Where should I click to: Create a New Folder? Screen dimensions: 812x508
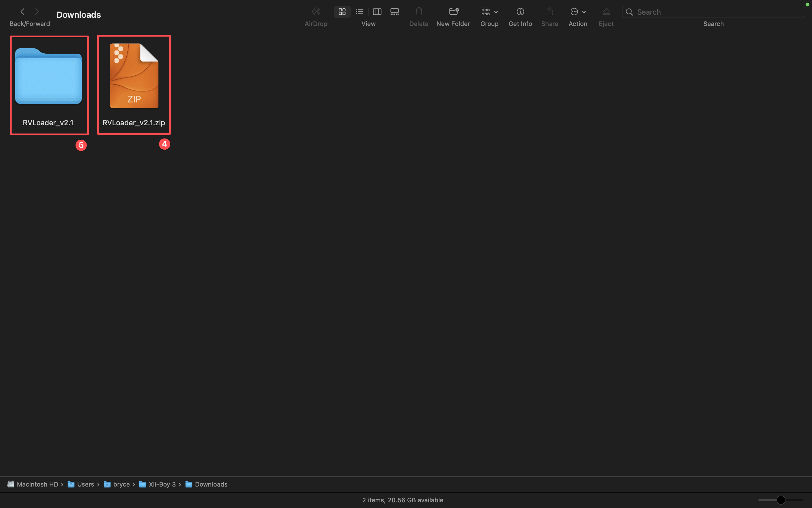453,12
